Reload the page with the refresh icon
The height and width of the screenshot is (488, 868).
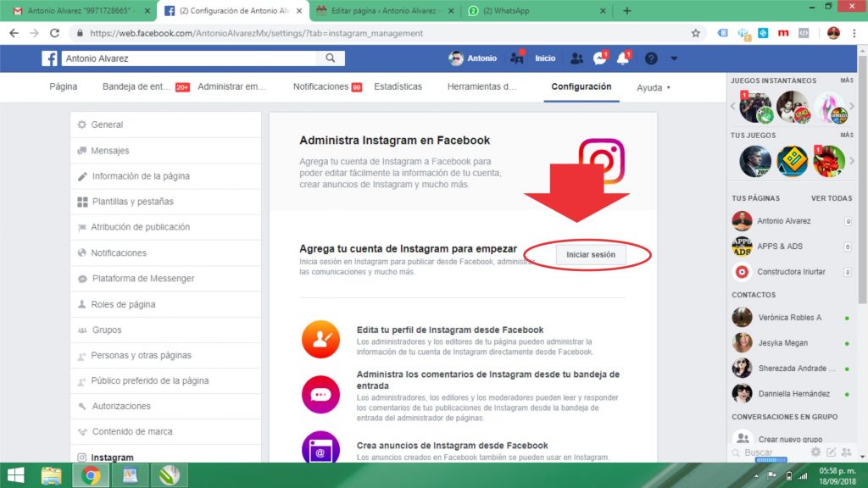pyautogui.click(x=54, y=33)
